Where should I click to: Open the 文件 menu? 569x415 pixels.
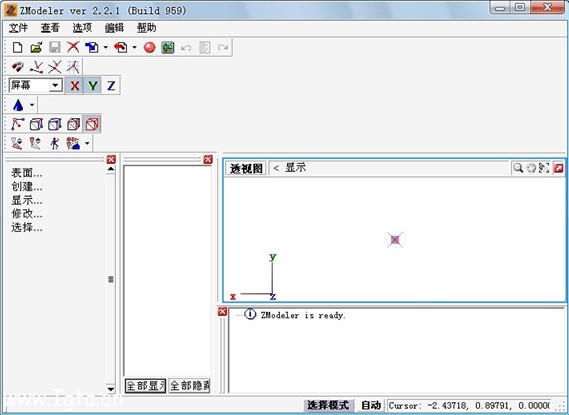click(x=18, y=28)
